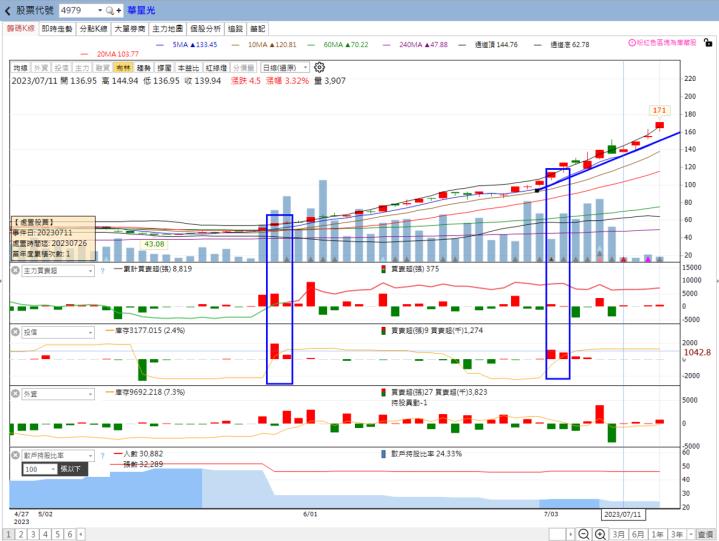Click the 10MA legend line marker

[236, 45]
